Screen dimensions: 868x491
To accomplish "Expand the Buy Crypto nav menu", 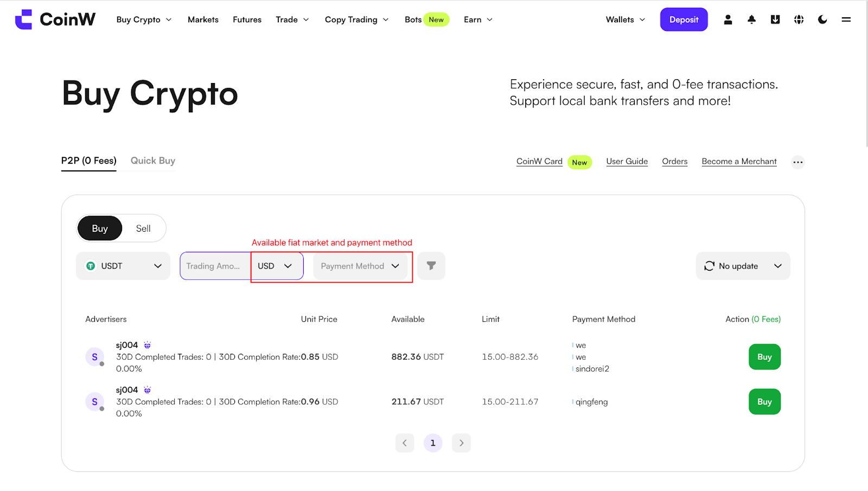I will click(x=144, y=20).
